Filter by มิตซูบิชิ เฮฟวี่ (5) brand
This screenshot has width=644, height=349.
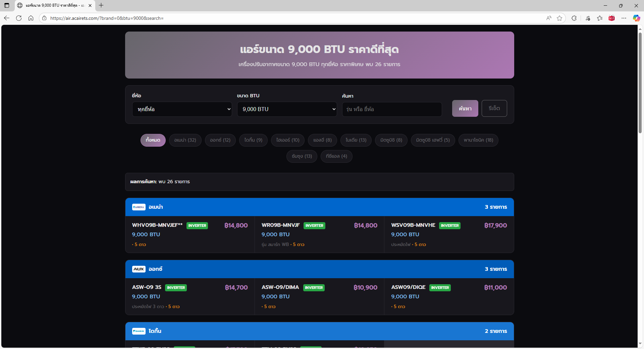[433, 140]
